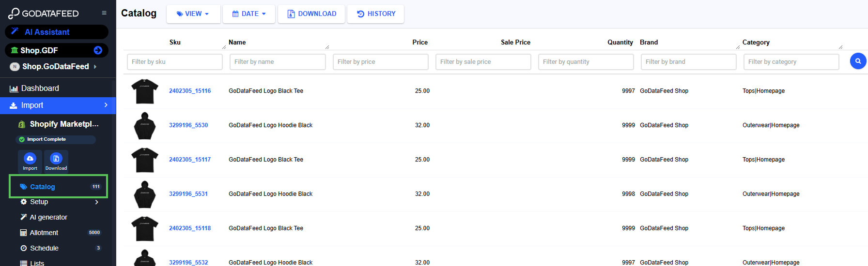Expand the Import menu chevron
868x266 pixels.
pyautogui.click(x=106, y=105)
